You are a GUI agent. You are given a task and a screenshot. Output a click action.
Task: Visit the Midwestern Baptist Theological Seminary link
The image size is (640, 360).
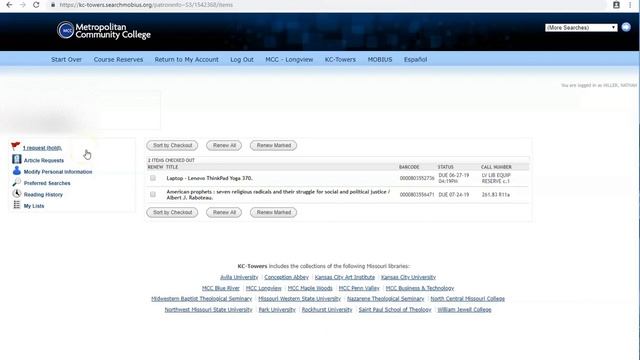tap(202, 299)
